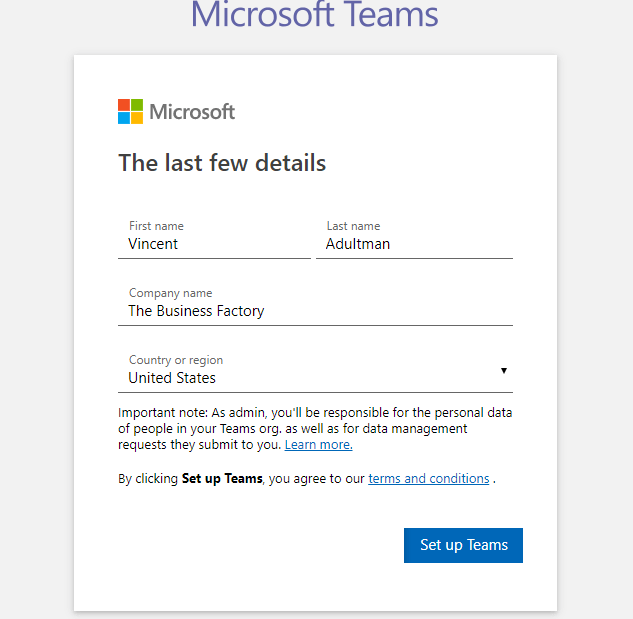Click the Company name input field
The width and height of the screenshot is (633, 619).
(315, 306)
